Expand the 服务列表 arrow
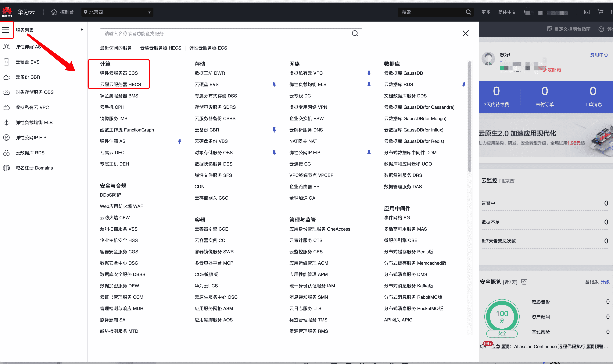The height and width of the screenshot is (364, 613). (x=81, y=30)
